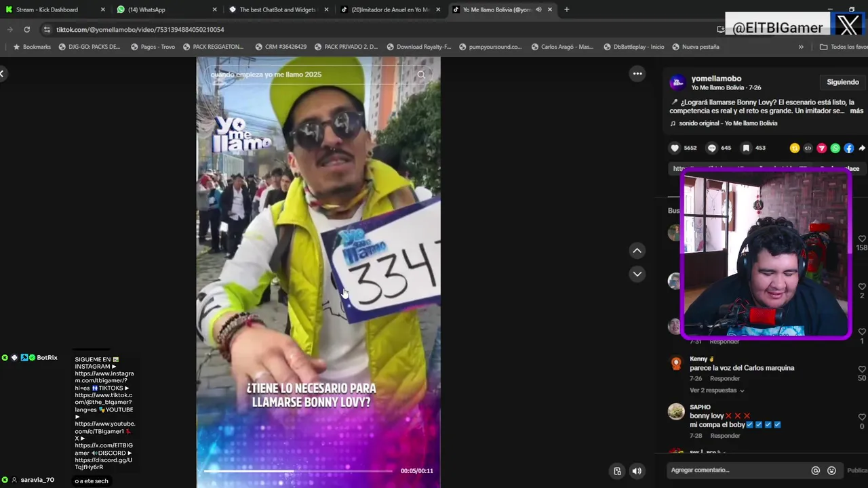Open the yomellamobo username link
The width and height of the screenshot is (868, 488).
pos(716,79)
